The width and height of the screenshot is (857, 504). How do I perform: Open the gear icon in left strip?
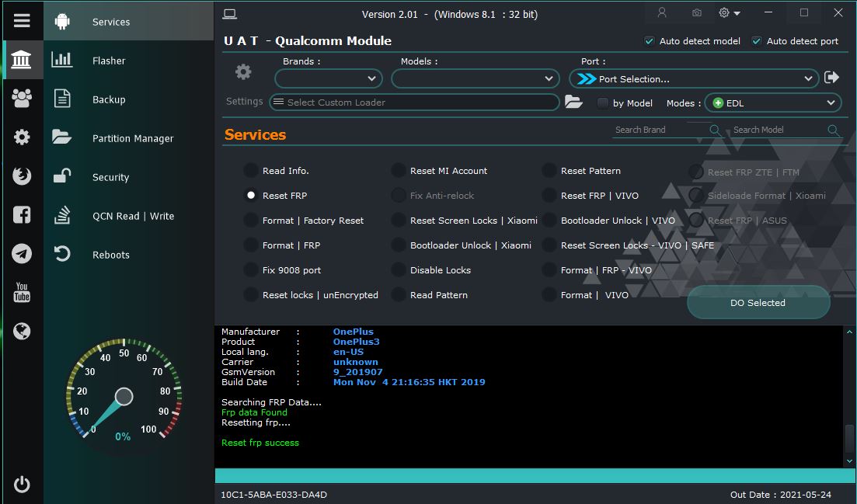[21, 137]
